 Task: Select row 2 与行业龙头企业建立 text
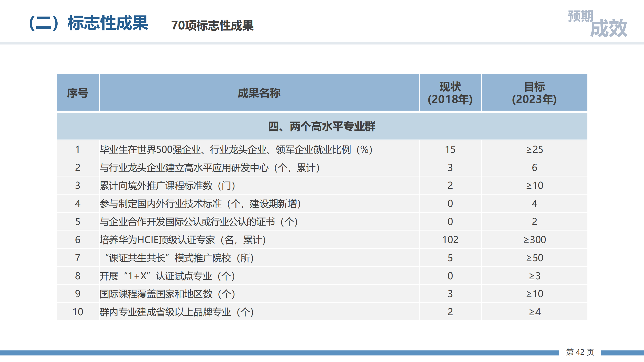click(210, 168)
